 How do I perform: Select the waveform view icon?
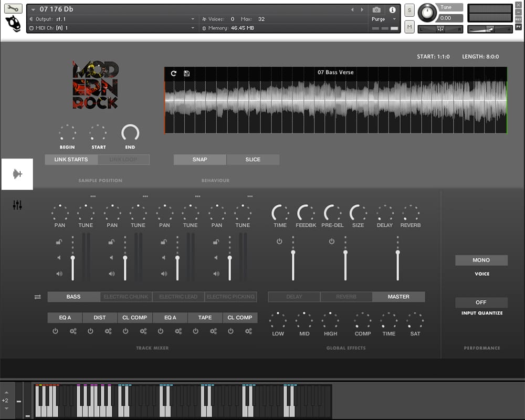pos(17,174)
